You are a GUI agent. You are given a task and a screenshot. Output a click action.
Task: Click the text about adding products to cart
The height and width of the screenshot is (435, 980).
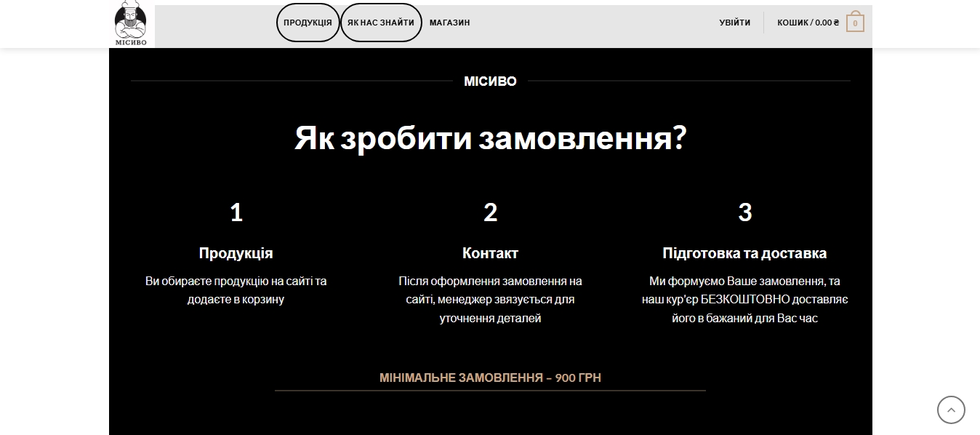tap(236, 290)
